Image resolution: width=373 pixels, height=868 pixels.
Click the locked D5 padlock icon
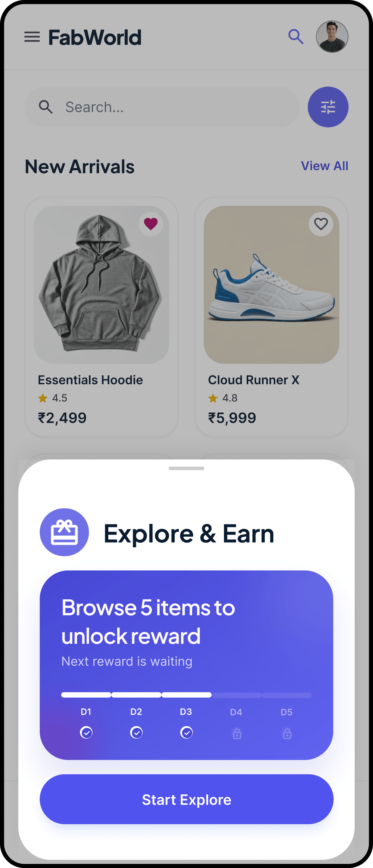287,733
